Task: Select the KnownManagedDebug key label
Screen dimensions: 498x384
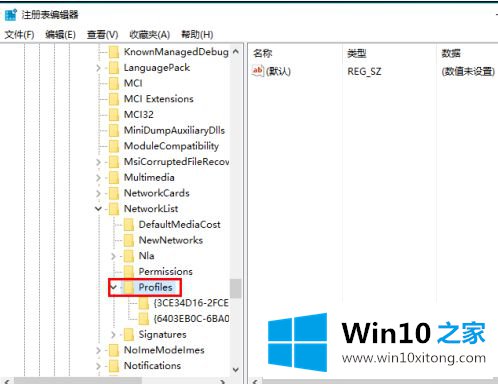Action: click(176, 52)
